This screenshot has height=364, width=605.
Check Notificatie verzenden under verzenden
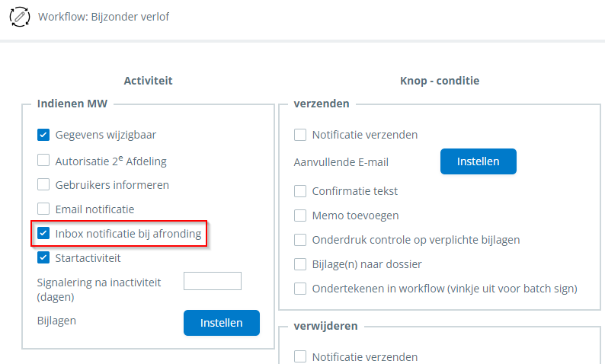(x=300, y=135)
